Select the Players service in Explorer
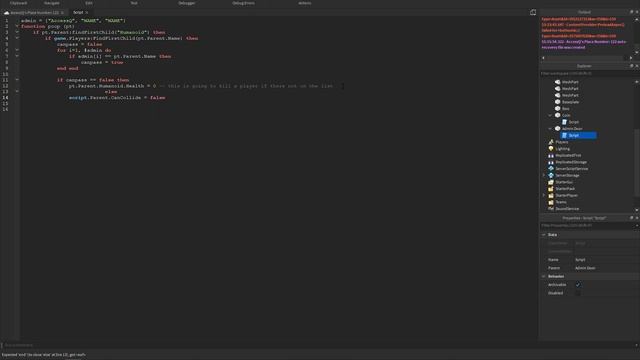The image size is (640, 360). point(562,142)
